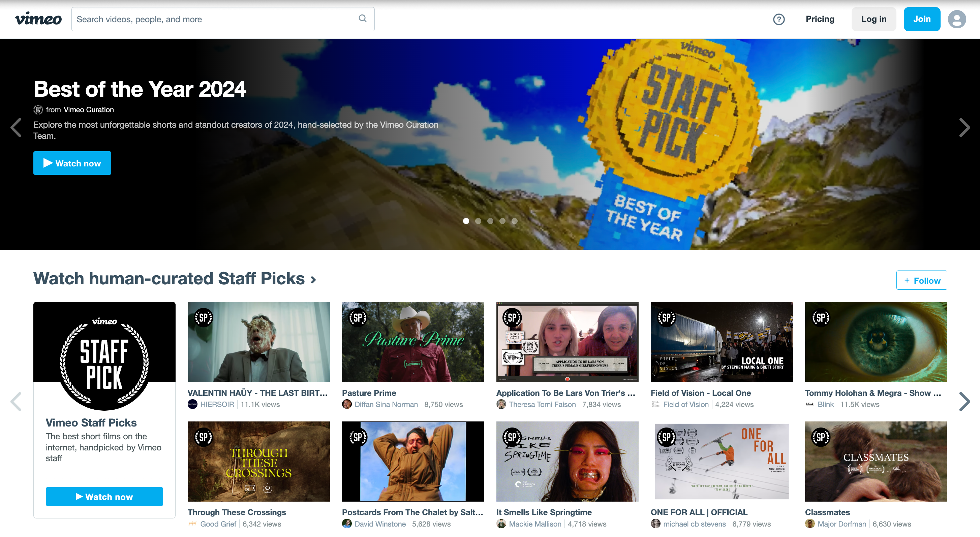Open the Vimeo Curation creator link
980x537 pixels.
(x=89, y=109)
